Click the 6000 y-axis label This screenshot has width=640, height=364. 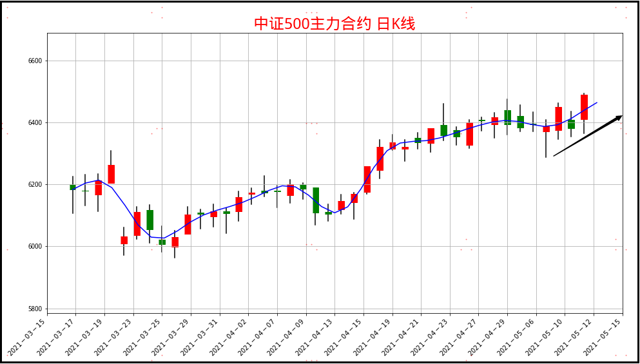35,247
